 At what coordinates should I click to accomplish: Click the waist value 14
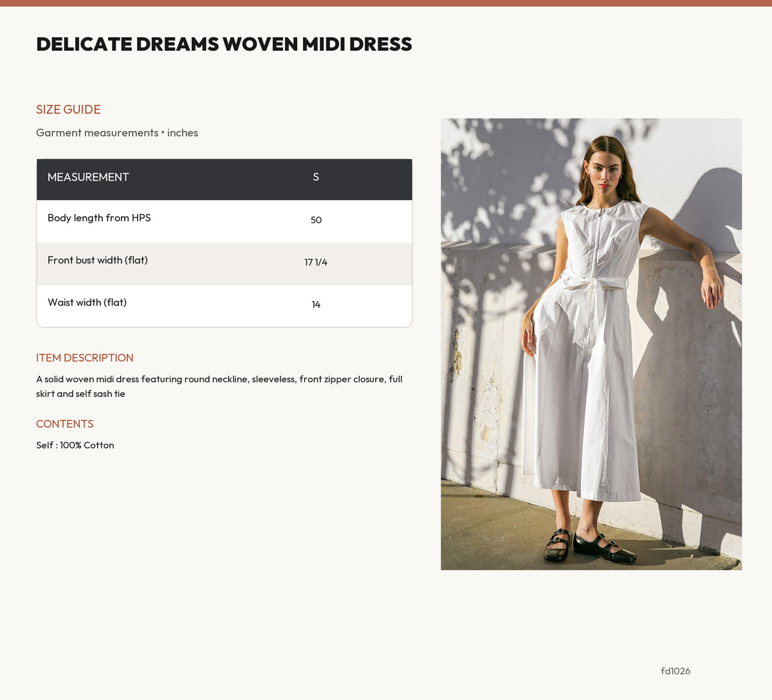[x=316, y=305]
